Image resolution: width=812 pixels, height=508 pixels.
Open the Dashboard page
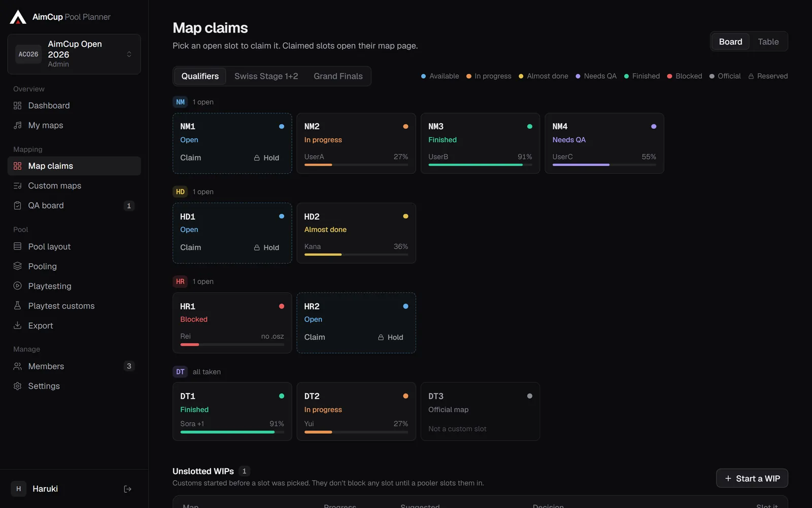[x=74, y=106]
